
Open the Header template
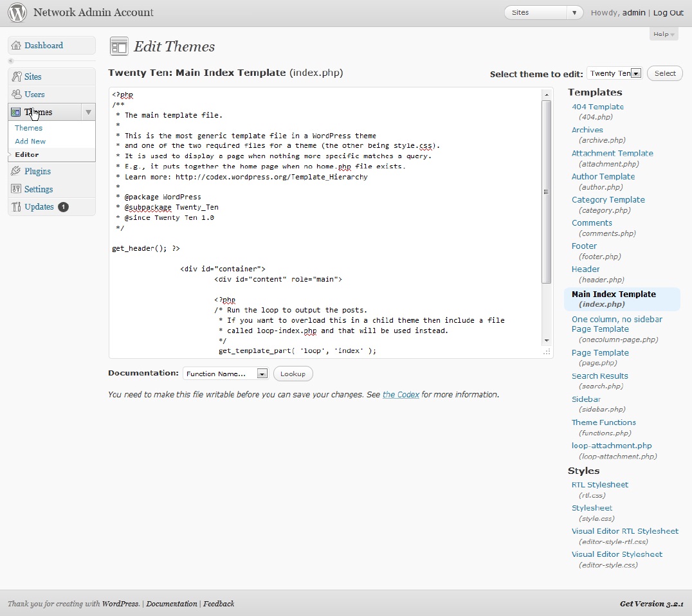click(585, 269)
